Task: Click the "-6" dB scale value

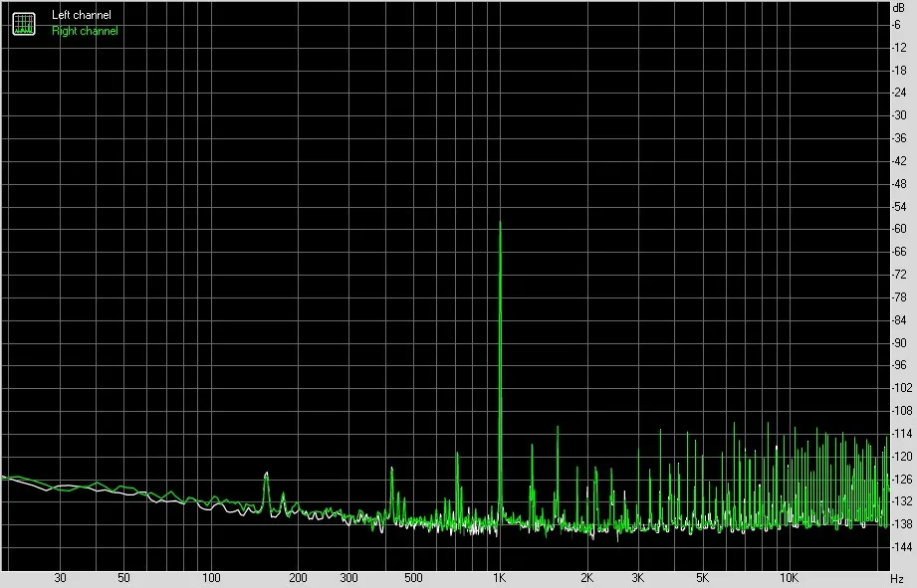Action: click(x=896, y=25)
